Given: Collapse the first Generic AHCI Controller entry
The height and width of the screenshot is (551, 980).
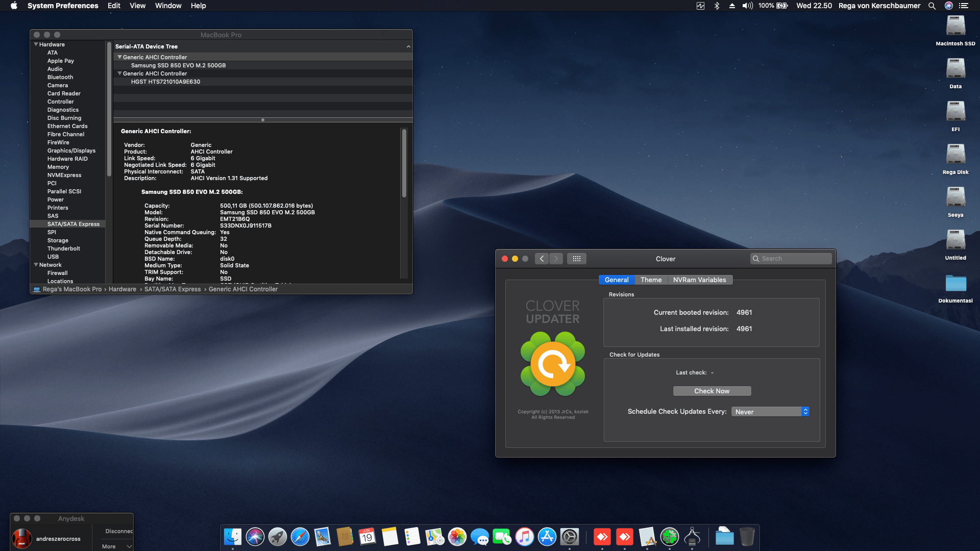Looking at the screenshot, I should click(120, 57).
